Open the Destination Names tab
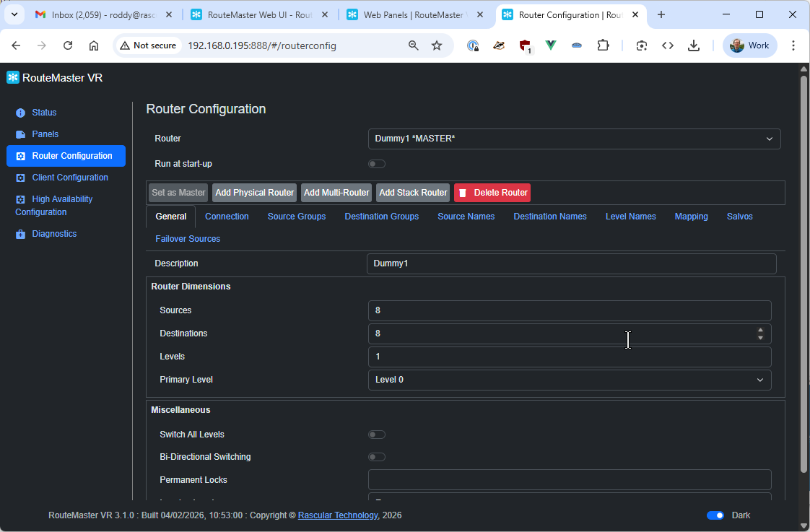 click(550, 217)
